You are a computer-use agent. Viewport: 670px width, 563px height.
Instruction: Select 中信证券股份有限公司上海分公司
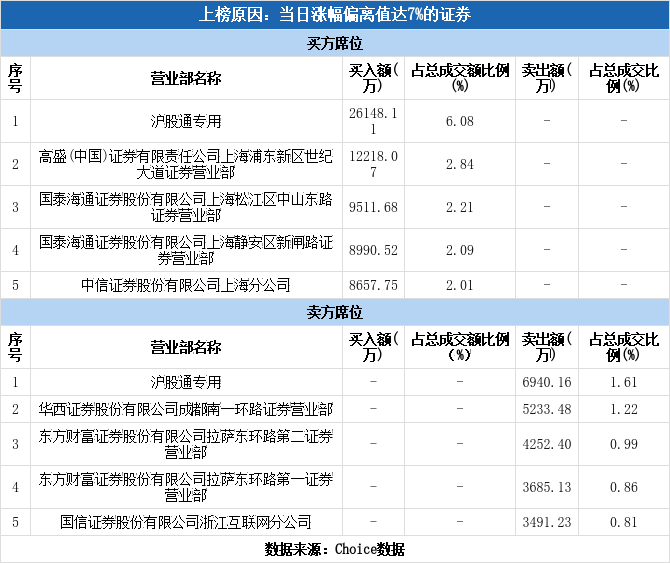point(186,285)
